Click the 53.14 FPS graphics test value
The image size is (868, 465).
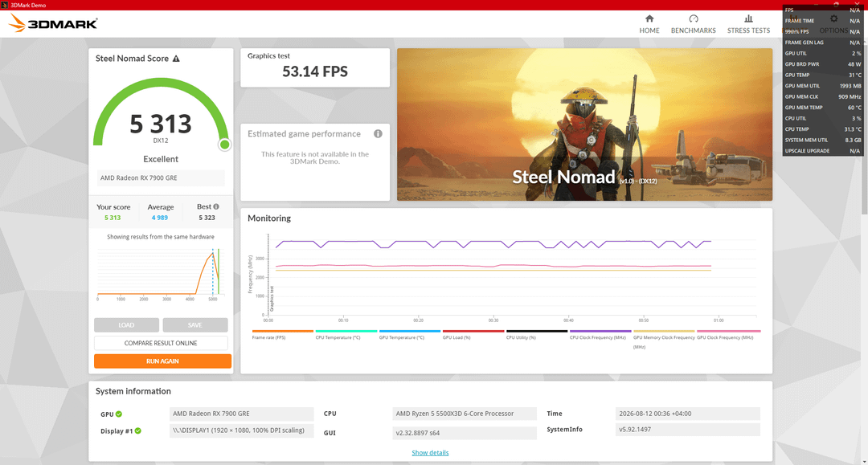coord(315,71)
